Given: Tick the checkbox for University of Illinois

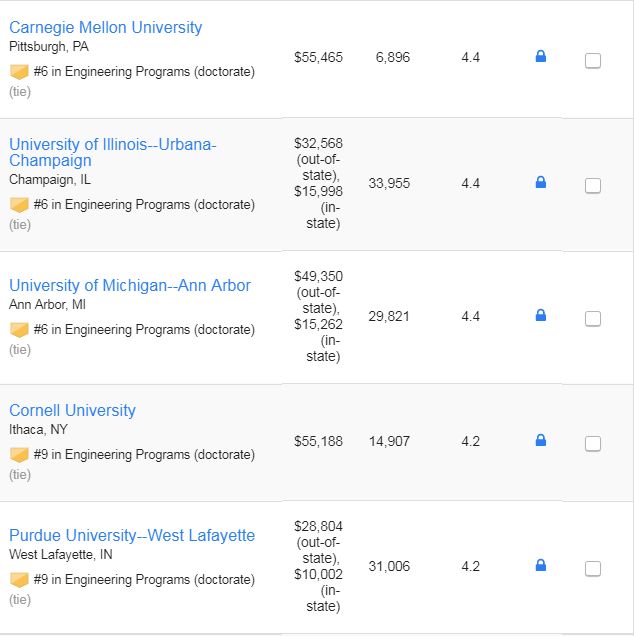Looking at the screenshot, I should click(593, 186).
